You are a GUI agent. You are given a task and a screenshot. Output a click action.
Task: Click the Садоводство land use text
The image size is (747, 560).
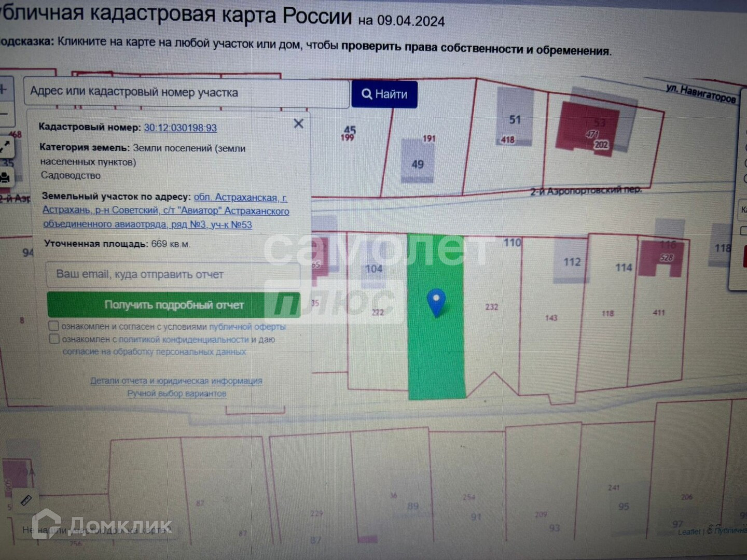pos(71,175)
